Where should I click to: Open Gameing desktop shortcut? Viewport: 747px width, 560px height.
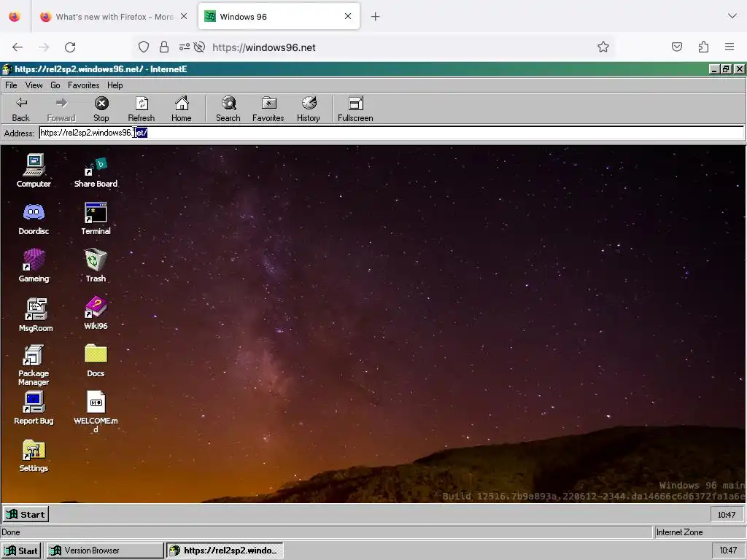(x=34, y=265)
